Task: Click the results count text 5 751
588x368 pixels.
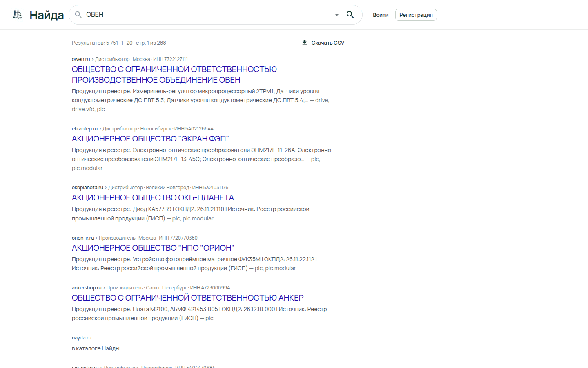Action: pos(112,43)
